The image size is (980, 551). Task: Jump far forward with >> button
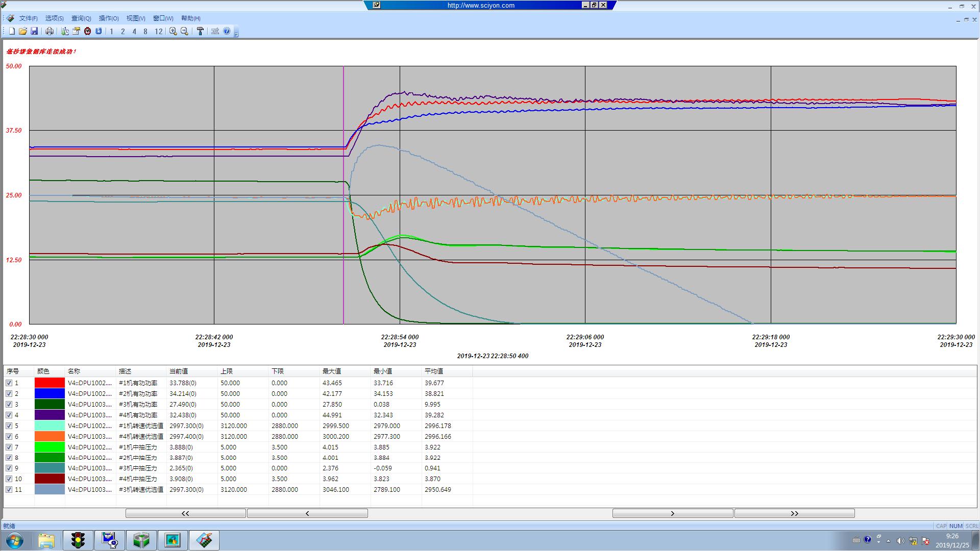pyautogui.click(x=795, y=513)
